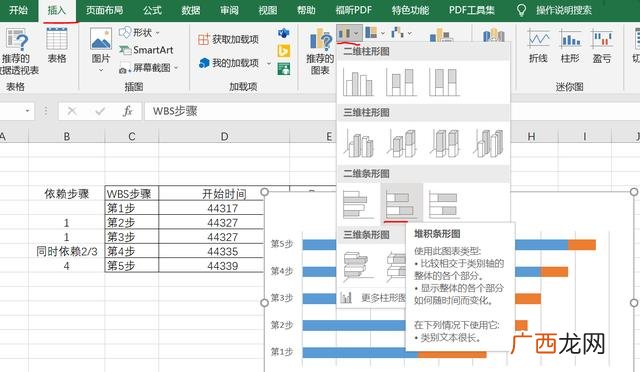Expand the 我的加载项 dropdown arrow
Viewport: 640px width, 372px height.
point(269,64)
